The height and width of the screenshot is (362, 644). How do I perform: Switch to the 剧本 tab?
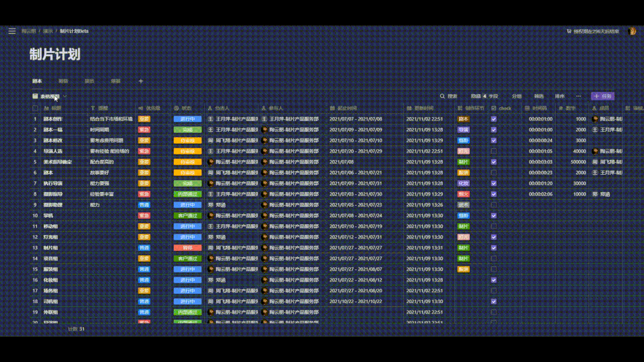pyautogui.click(x=37, y=81)
